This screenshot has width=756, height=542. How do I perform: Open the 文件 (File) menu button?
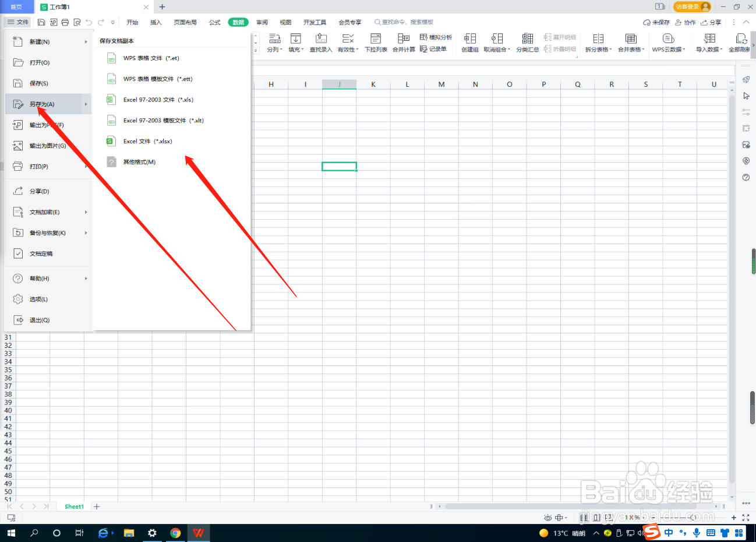pos(18,22)
